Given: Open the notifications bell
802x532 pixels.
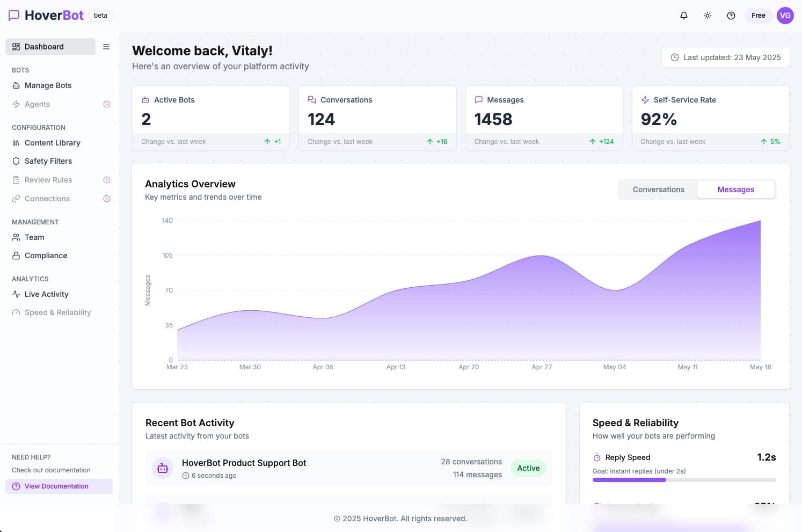Looking at the screenshot, I should pyautogui.click(x=684, y=16).
